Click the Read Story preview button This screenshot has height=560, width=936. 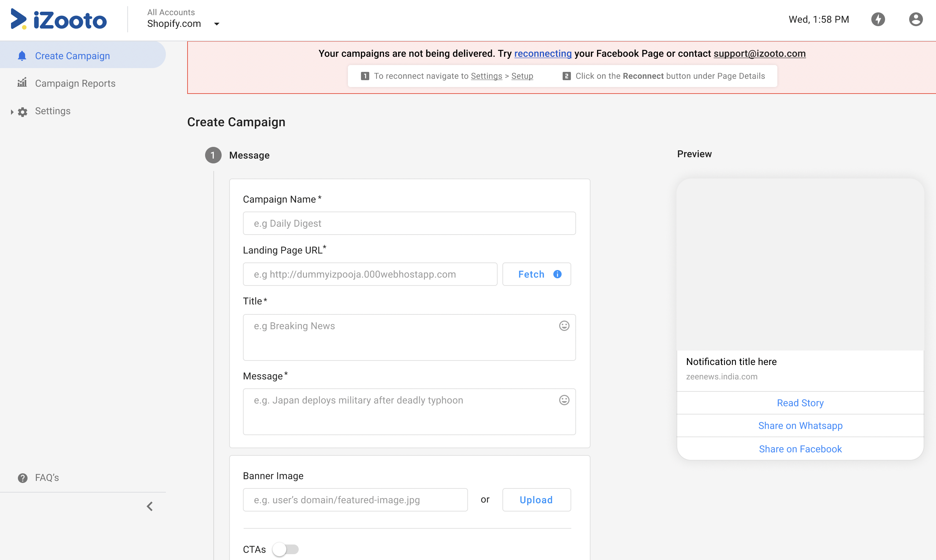tap(800, 403)
